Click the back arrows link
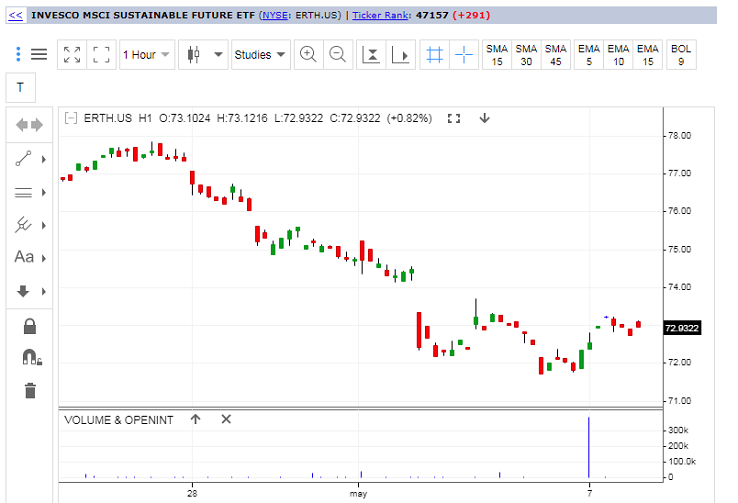Screen dimensions: 738x503 point(16,15)
